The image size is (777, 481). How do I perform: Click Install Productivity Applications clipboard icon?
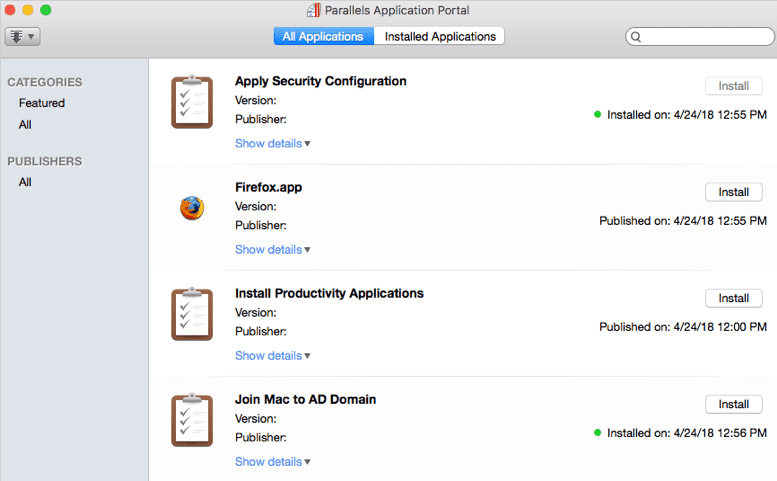click(192, 314)
